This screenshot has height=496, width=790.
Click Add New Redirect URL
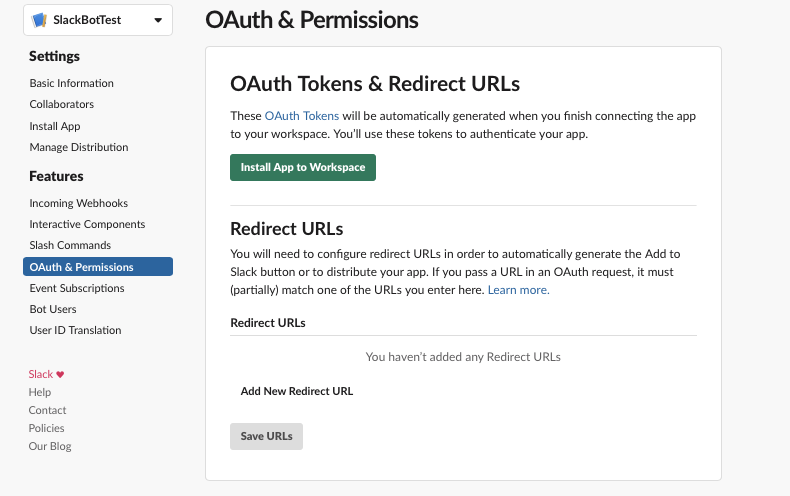tap(297, 391)
